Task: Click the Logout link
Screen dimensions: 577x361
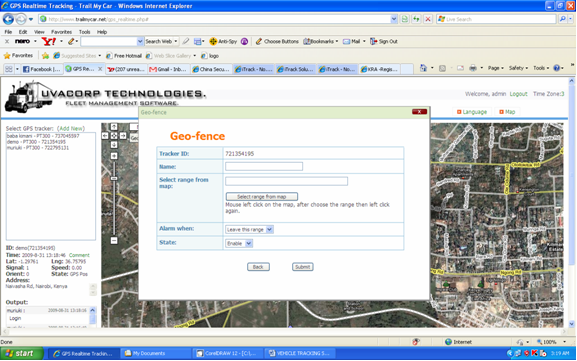Action: point(518,94)
